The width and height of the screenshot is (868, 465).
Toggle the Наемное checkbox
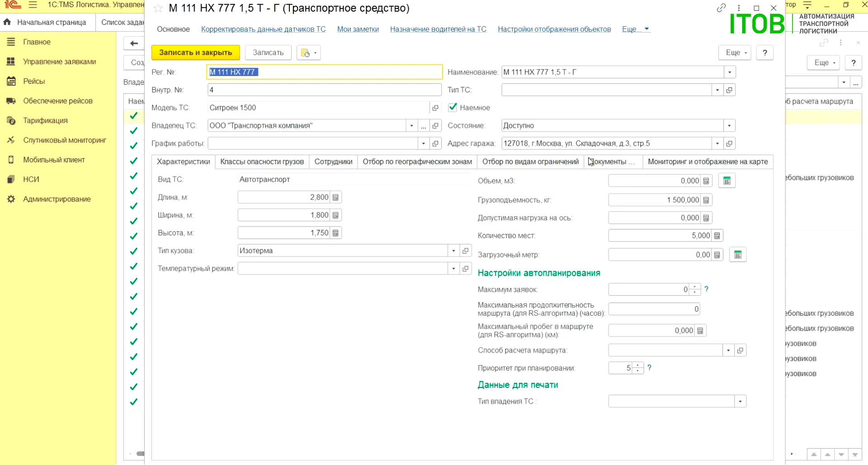point(453,108)
